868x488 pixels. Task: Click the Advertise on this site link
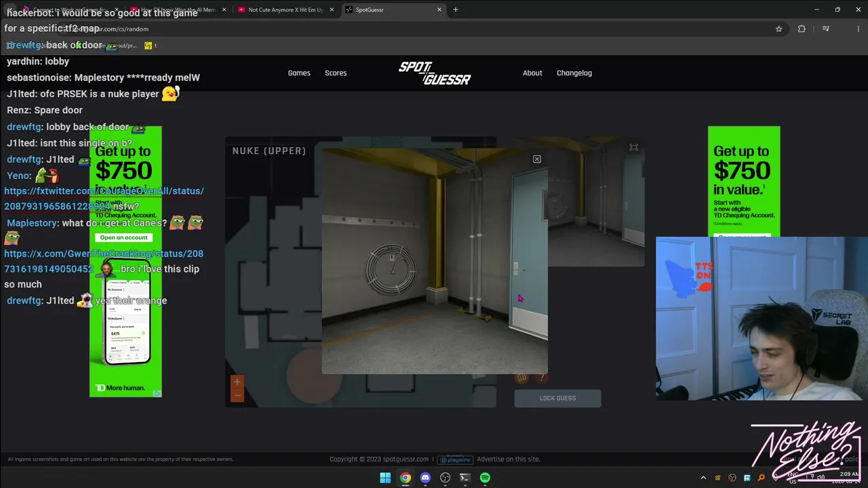tap(509, 459)
